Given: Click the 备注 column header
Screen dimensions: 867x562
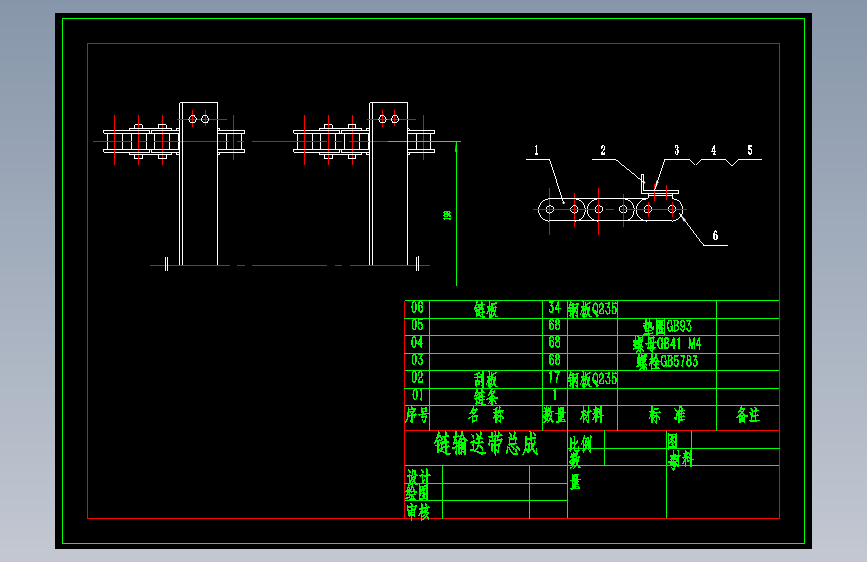Looking at the screenshot, I should coord(748,415).
